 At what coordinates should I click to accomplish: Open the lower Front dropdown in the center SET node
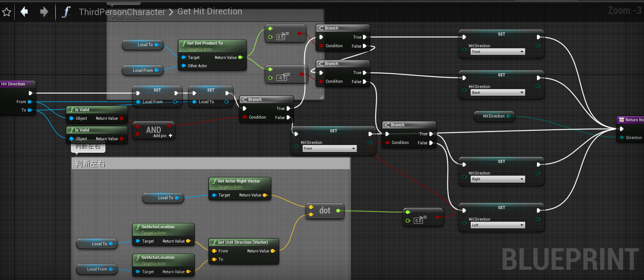point(330,149)
